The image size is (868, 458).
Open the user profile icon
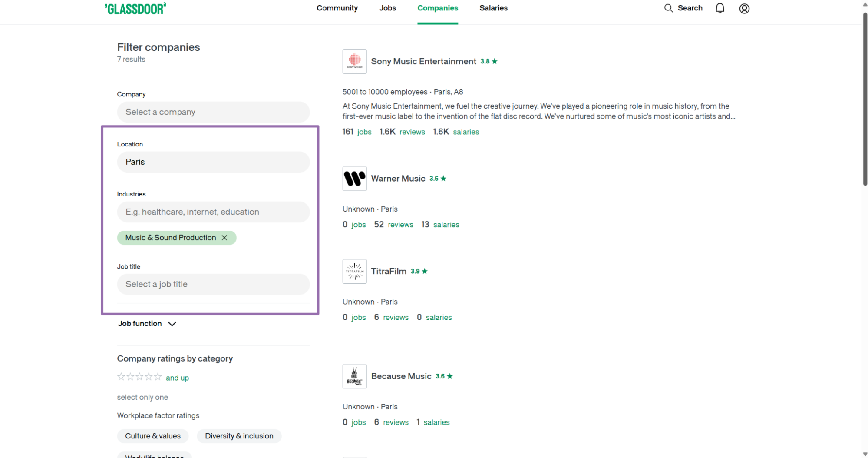(744, 9)
